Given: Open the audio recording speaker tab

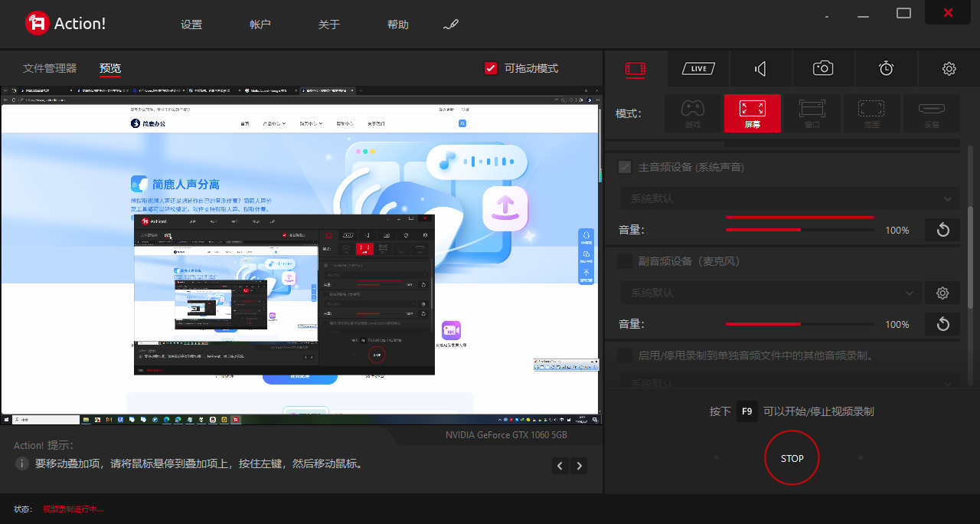Looking at the screenshot, I should (760, 69).
